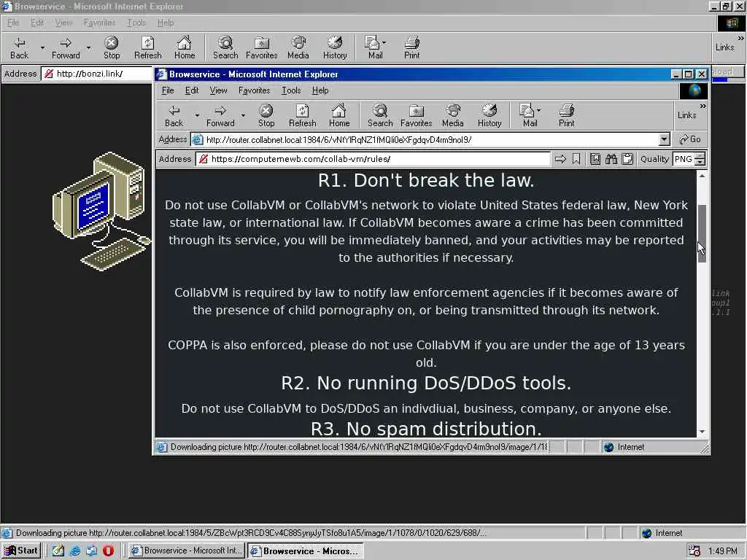Click Stop in the background window toolbar

pos(112,48)
